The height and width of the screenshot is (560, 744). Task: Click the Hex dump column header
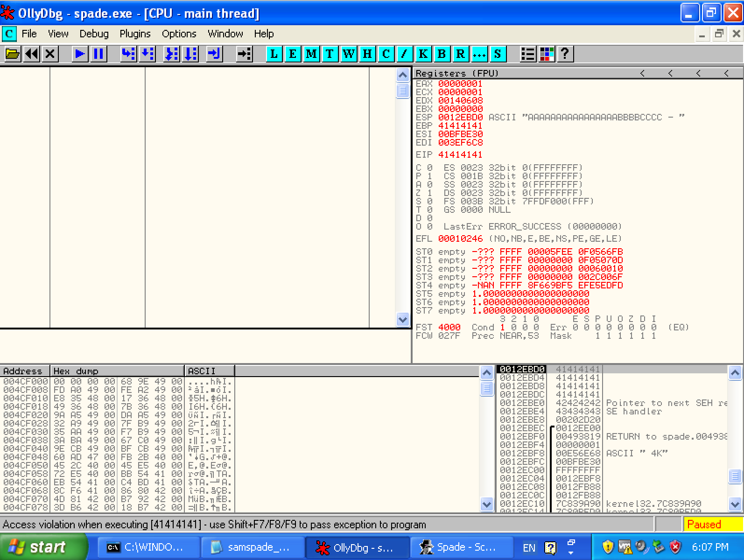coord(117,371)
